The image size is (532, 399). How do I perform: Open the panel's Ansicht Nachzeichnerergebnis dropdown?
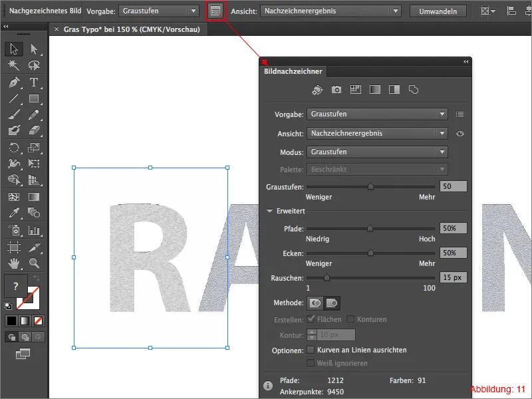377,134
